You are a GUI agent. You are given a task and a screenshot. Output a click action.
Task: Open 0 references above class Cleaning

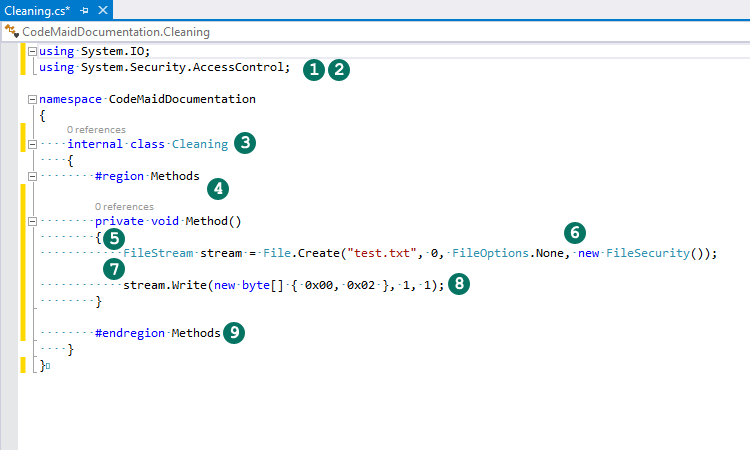coord(96,130)
